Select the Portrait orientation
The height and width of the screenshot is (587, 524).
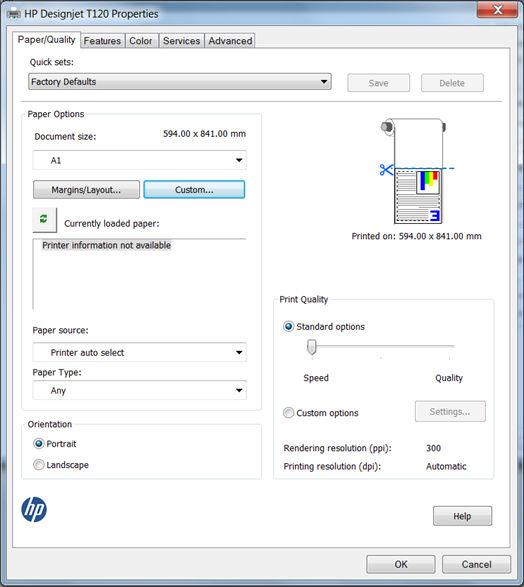39,444
